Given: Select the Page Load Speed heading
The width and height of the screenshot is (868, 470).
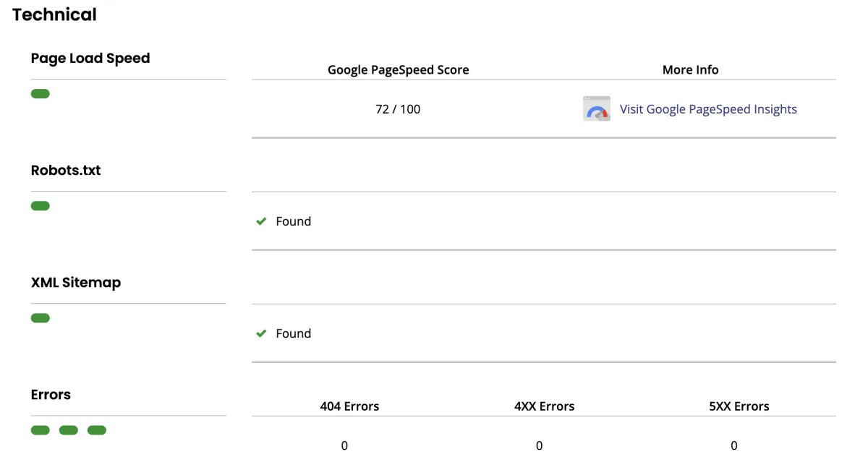Looking at the screenshot, I should (90, 59).
